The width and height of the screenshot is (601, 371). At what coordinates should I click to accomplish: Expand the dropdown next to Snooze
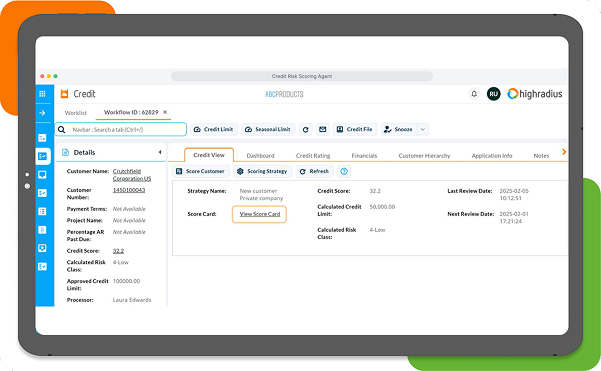click(423, 130)
